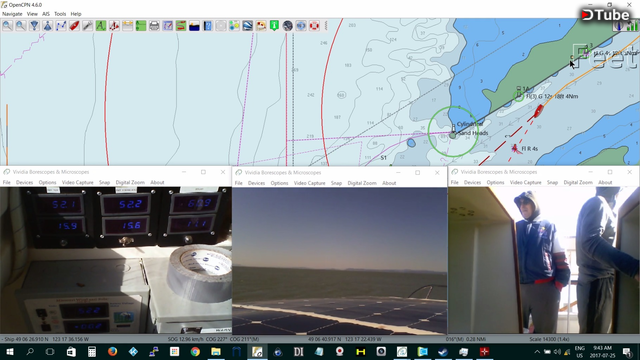This screenshot has height=360, width=640.
Task: Click the ENG US language indicator
Action: tap(580, 351)
